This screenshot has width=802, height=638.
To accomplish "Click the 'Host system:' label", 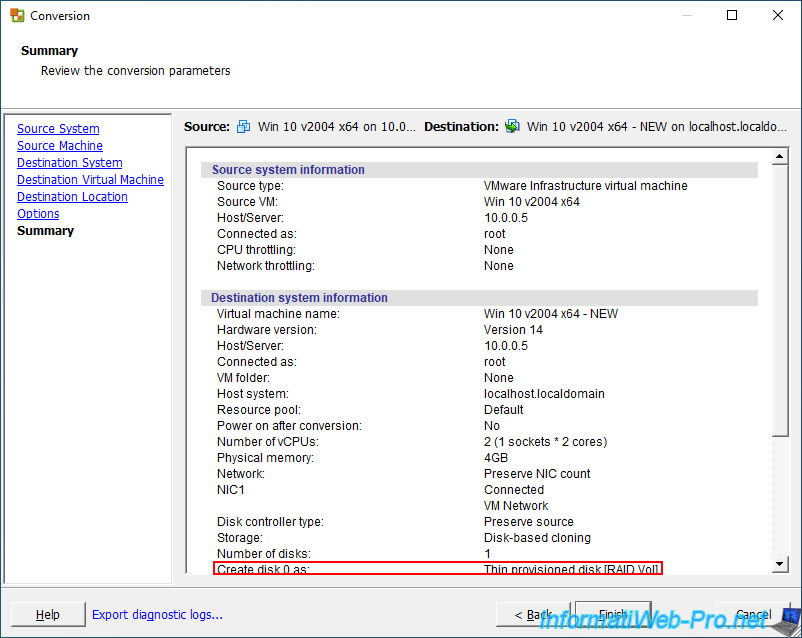I will 253,393.
